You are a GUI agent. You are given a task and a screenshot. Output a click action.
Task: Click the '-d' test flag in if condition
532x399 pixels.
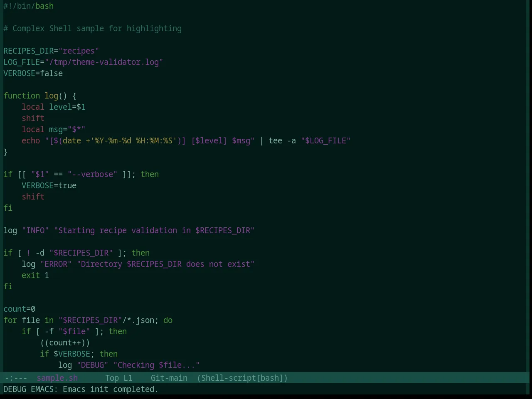(x=40, y=253)
